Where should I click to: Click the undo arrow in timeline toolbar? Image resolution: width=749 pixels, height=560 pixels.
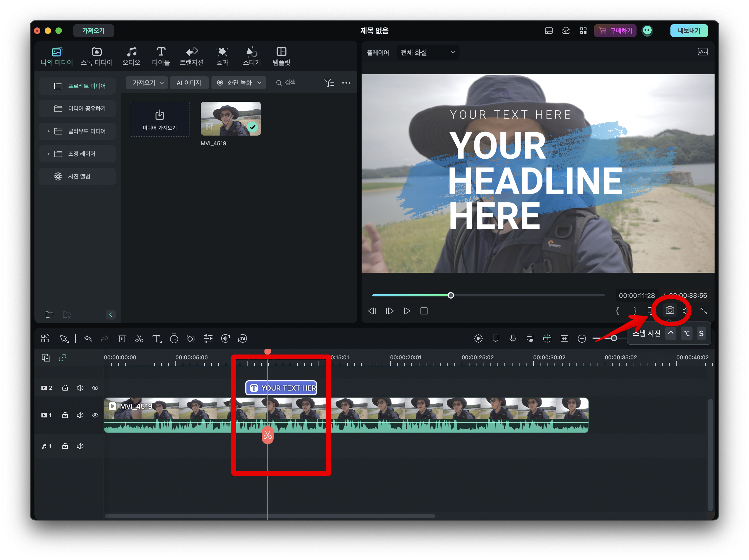(88, 338)
